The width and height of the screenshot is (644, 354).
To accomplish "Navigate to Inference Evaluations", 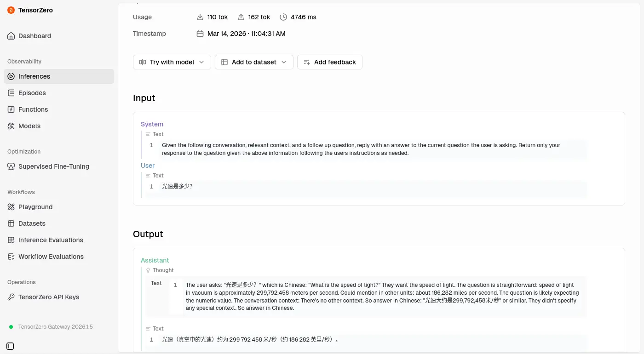I will point(51,240).
